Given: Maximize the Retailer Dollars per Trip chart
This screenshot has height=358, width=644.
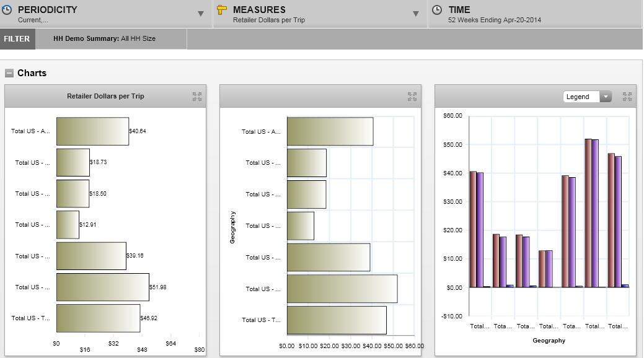Looking at the screenshot, I should pyautogui.click(x=197, y=97).
